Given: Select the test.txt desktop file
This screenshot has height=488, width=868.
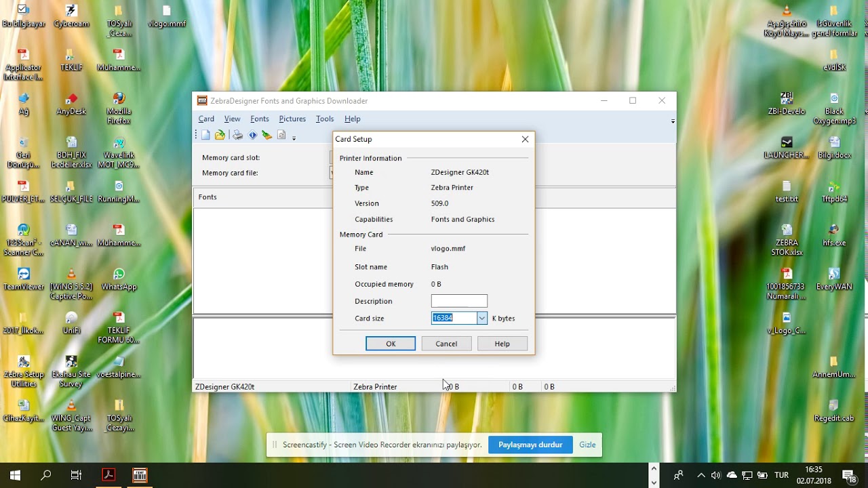Looking at the screenshot, I should (787, 192).
